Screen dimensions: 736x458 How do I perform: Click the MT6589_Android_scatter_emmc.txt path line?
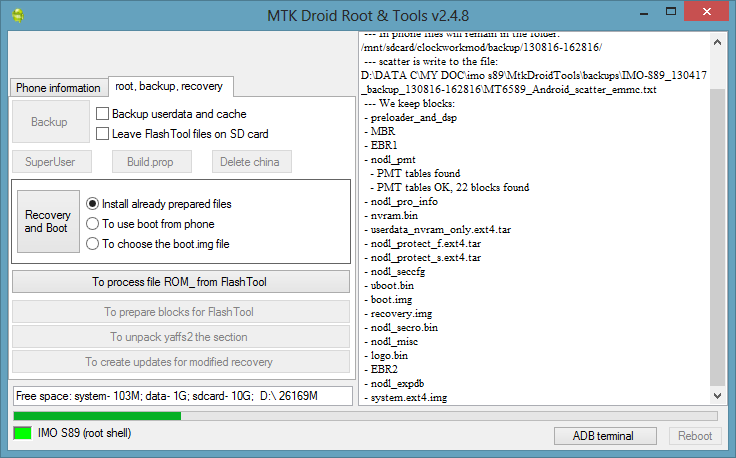509,89
